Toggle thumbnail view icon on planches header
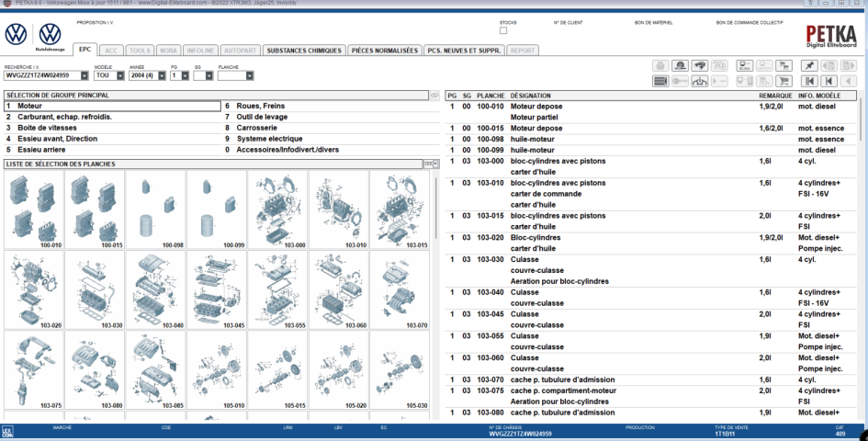Viewport: 868px width, 441px height. (x=431, y=164)
